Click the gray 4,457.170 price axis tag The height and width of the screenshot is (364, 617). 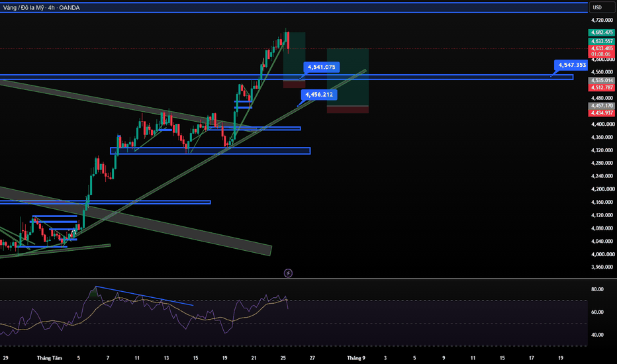tap(601, 106)
